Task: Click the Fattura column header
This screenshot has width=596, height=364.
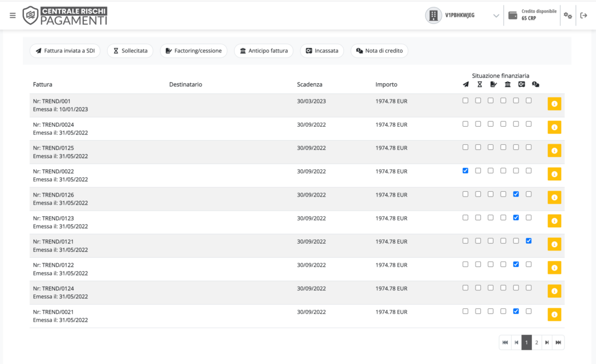Action: click(42, 85)
